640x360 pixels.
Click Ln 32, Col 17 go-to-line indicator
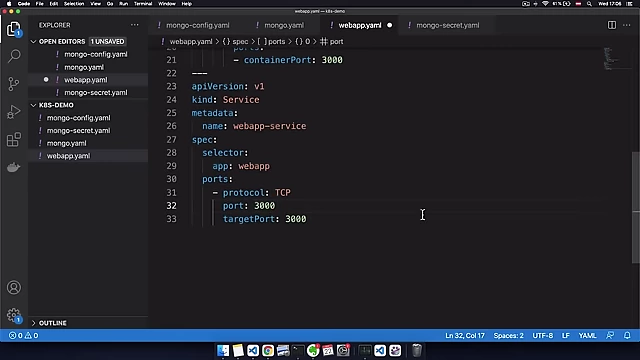465,336
